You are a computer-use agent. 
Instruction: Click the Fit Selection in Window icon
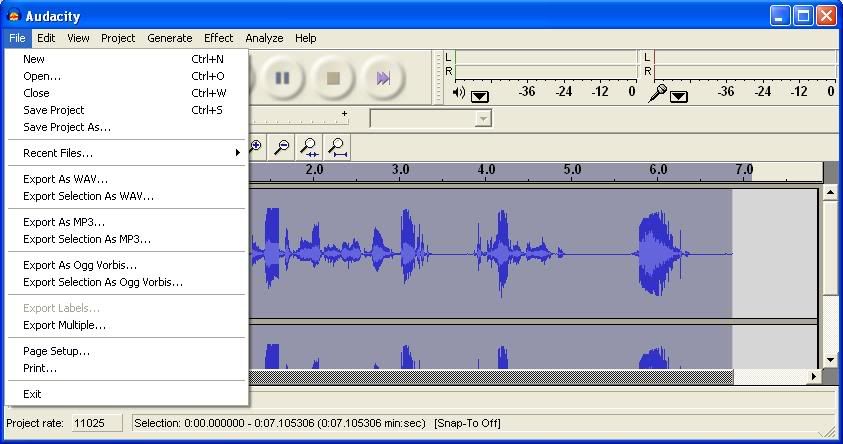[x=309, y=147]
